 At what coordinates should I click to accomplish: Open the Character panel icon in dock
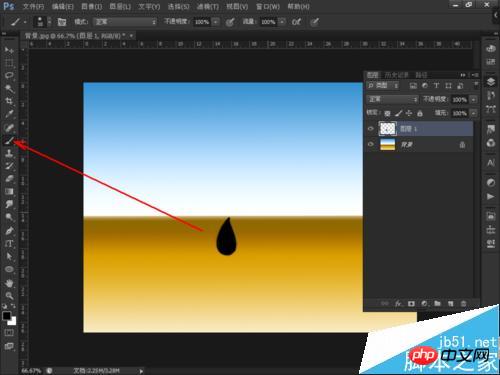[491, 163]
